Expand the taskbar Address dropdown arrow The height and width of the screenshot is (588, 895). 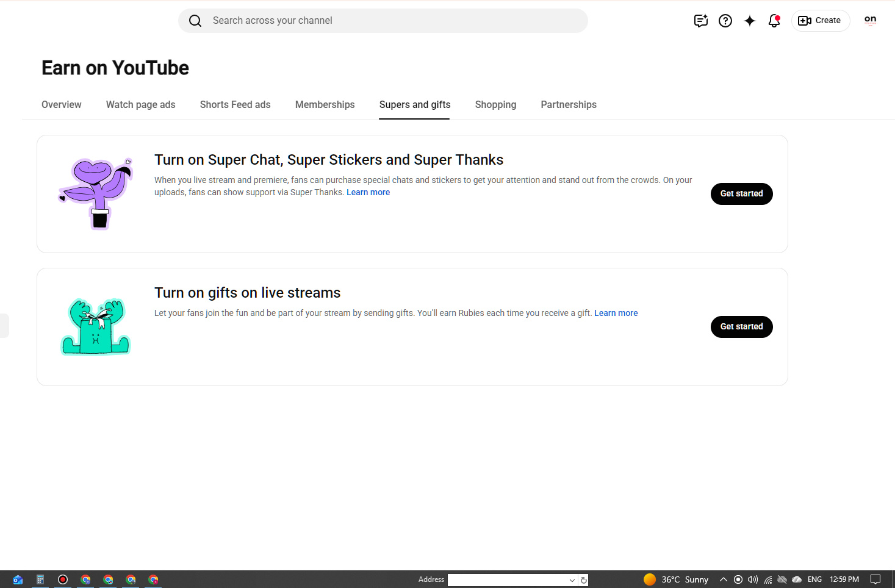click(572, 580)
